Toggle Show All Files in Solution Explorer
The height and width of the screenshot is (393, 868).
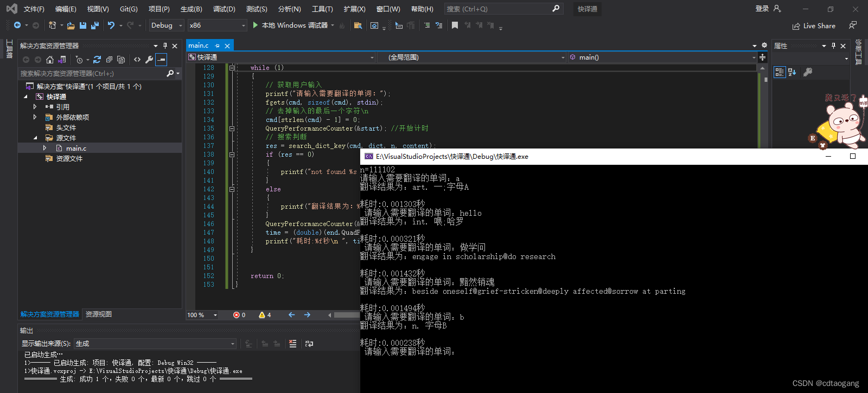pyautogui.click(x=121, y=60)
